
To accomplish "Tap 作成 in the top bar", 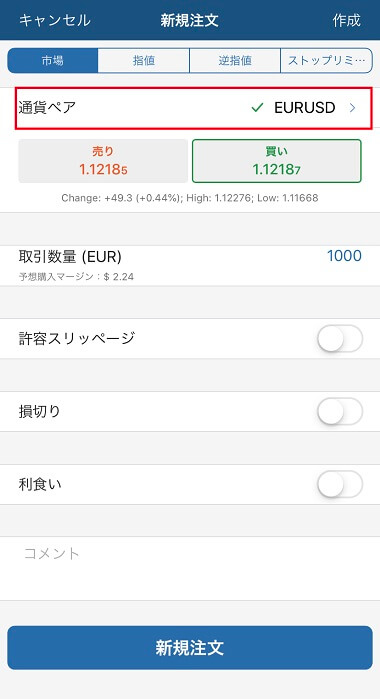I will (347, 20).
